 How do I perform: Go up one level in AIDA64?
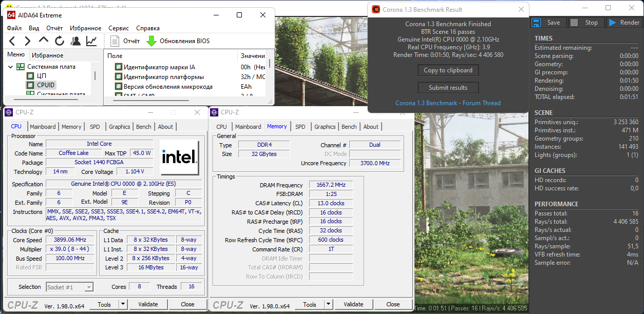[44, 41]
